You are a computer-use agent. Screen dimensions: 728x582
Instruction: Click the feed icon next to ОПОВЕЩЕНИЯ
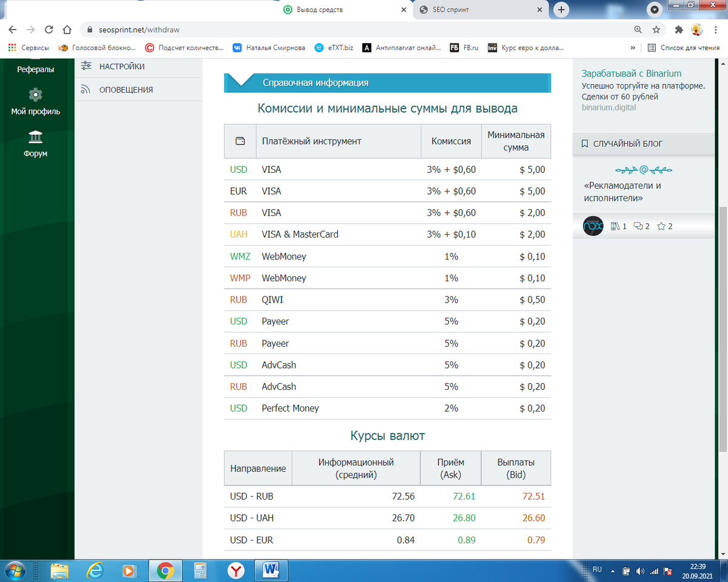[86, 90]
